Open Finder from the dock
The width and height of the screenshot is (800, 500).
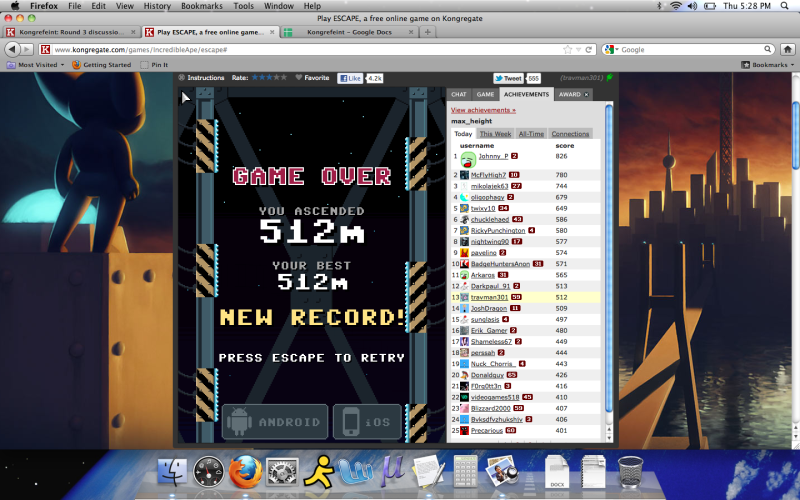172,471
